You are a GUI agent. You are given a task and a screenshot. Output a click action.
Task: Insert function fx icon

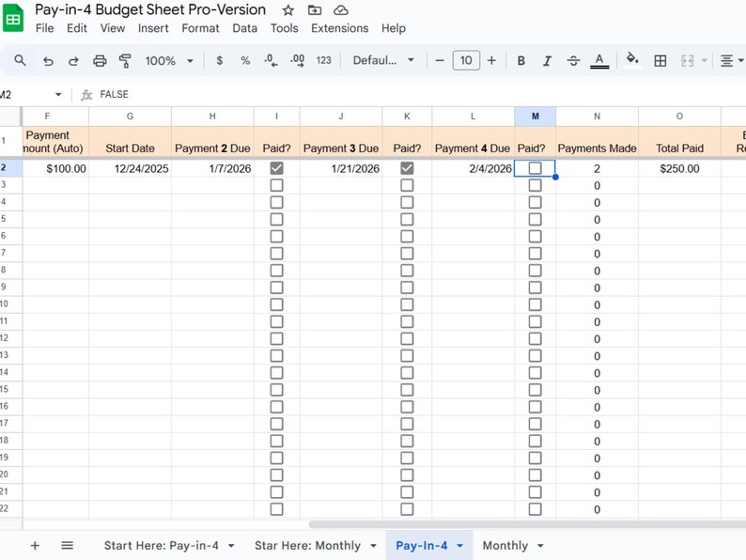click(x=86, y=95)
